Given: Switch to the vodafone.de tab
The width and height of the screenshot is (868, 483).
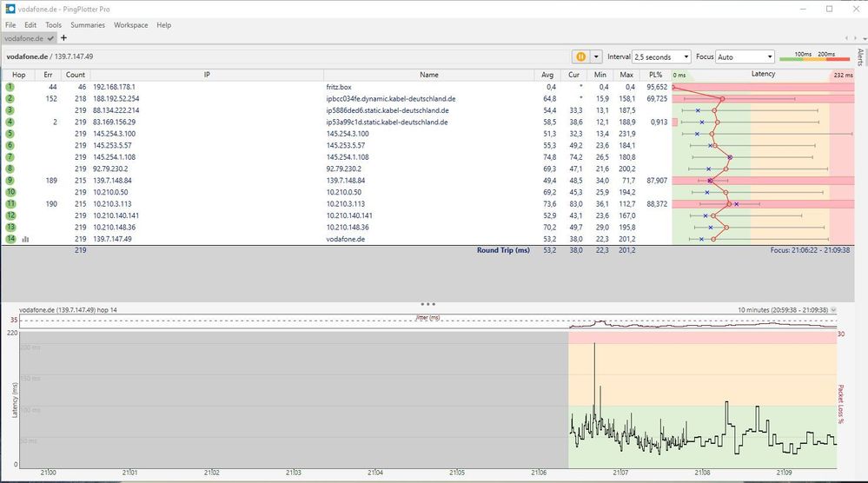Looking at the screenshot, I should tap(24, 38).
